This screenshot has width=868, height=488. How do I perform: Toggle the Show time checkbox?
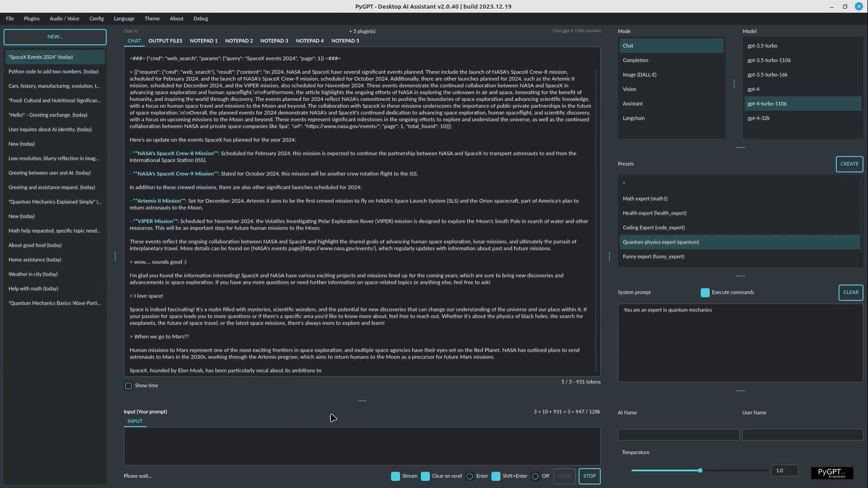tap(128, 386)
